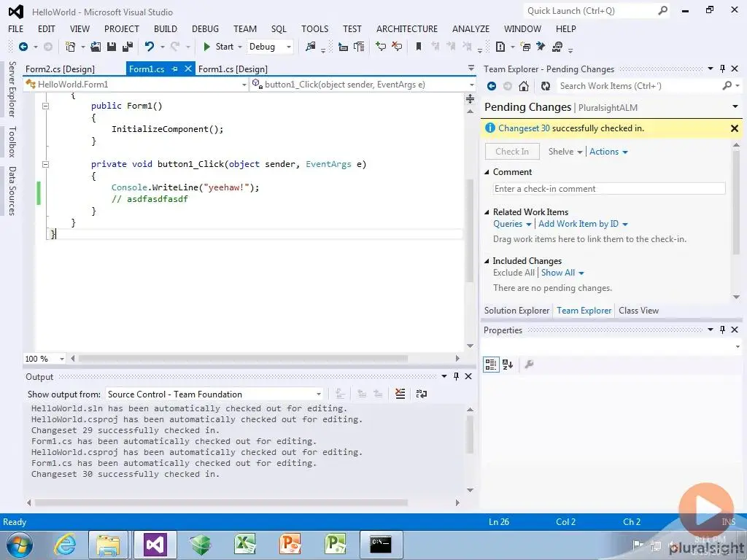The width and height of the screenshot is (747, 560).
Task: Click the Back arrow in Team Explorer
Action: tap(492, 86)
